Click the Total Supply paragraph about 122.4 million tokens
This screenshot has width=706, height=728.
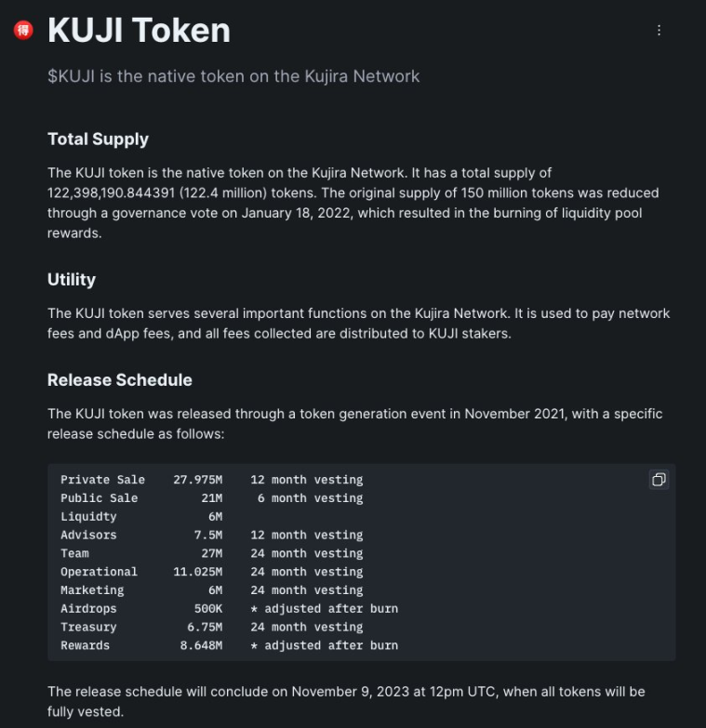pyautogui.click(x=353, y=203)
